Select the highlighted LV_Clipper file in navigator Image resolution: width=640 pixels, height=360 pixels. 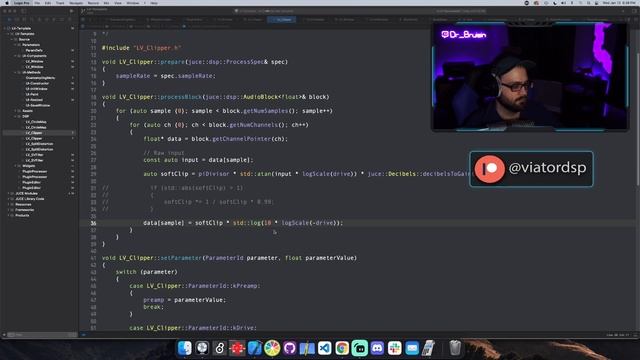point(39,133)
